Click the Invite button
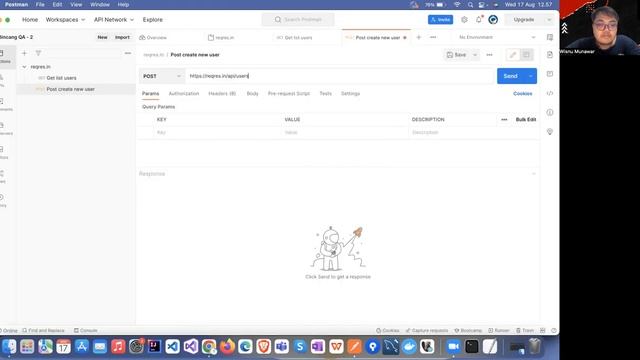The width and height of the screenshot is (640, 360). click(x=440, y=20)
